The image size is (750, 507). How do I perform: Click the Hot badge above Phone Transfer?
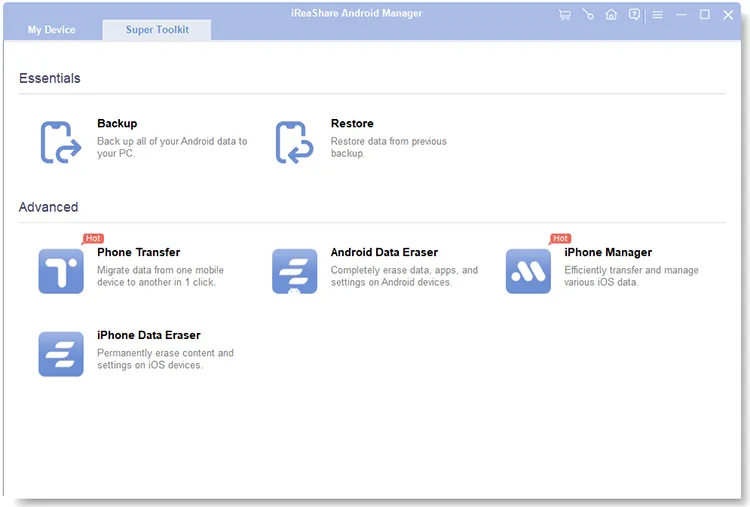click(x=93, y=238)
